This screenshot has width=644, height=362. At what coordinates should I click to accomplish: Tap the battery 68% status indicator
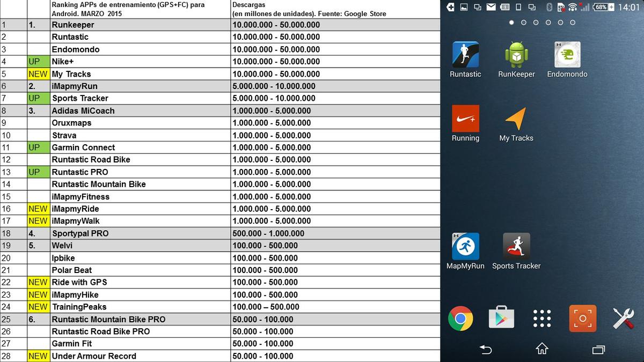tap(603, 7)
